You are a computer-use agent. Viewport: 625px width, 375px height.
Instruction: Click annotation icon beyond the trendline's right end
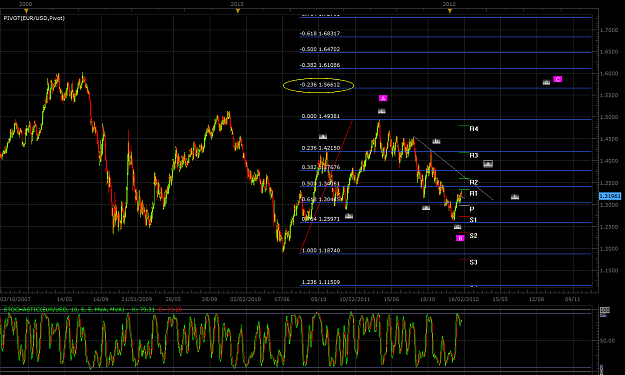[x=515, y=196]
